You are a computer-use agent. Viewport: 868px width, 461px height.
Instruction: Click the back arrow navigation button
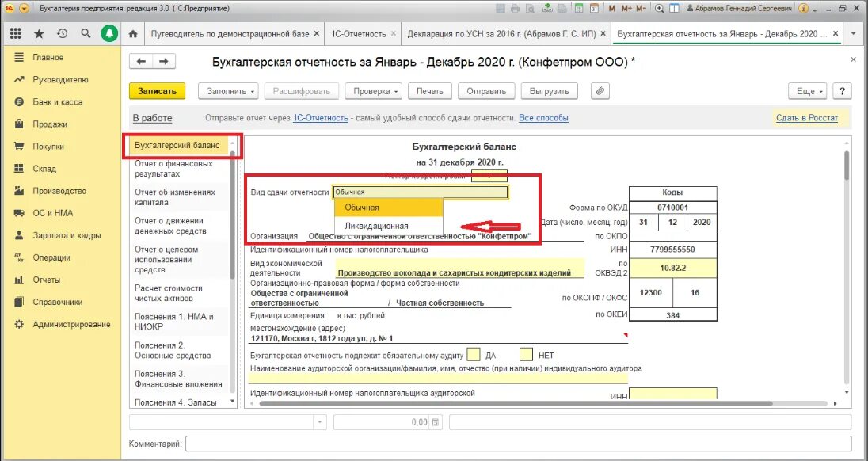(x=141, y=62)
